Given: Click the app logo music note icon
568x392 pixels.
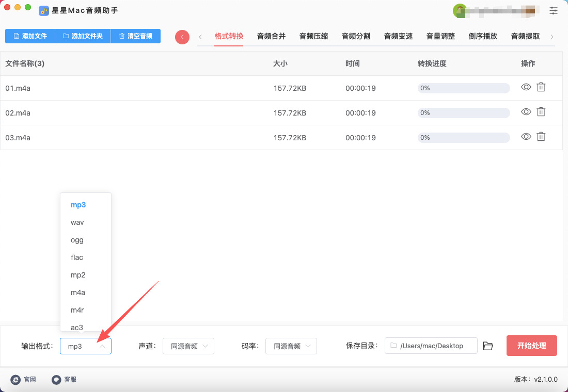Looking at the screenshot, I should 44,10.
